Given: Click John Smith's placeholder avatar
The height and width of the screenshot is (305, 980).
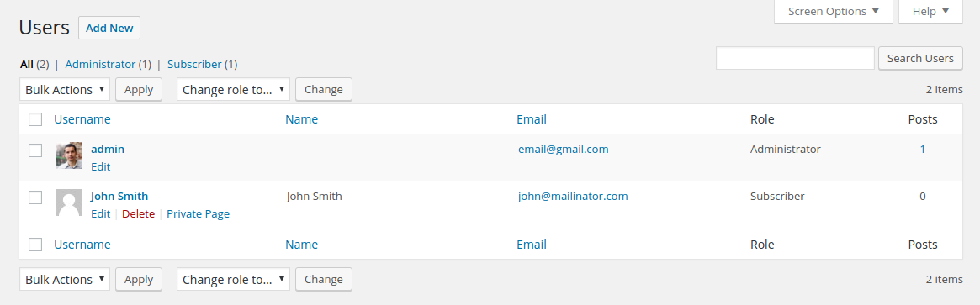Looking at the screenshot, I should pos(69,202).
